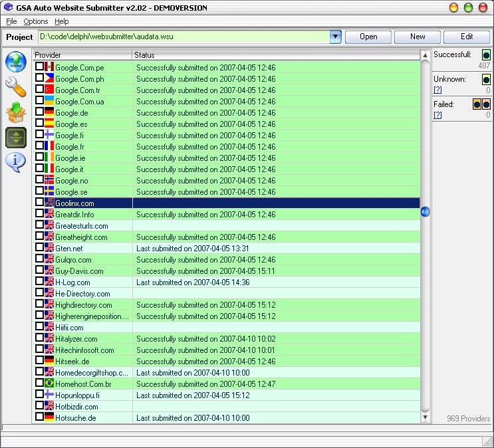This screenshot has height=448, width=494.
Task: Expand the project path dropdown
Action: 336,37
